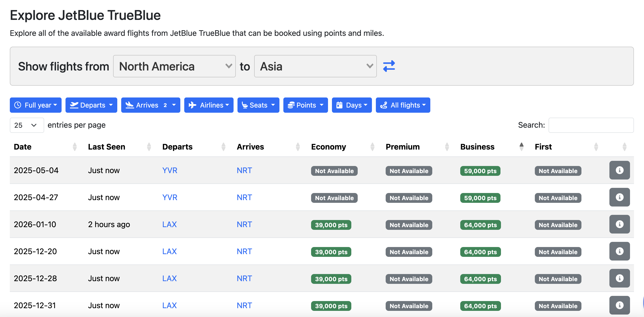This screenshot has width=644, height=317.
Task: Click '2 hours ago' last seen cell
Action: click(x=109, y=224)
